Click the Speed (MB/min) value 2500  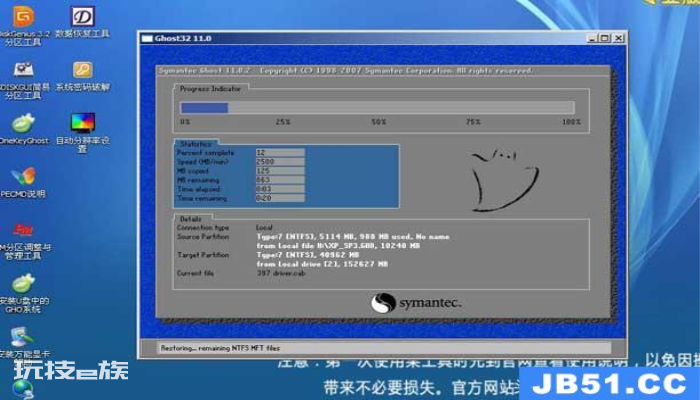coord(280,162)
